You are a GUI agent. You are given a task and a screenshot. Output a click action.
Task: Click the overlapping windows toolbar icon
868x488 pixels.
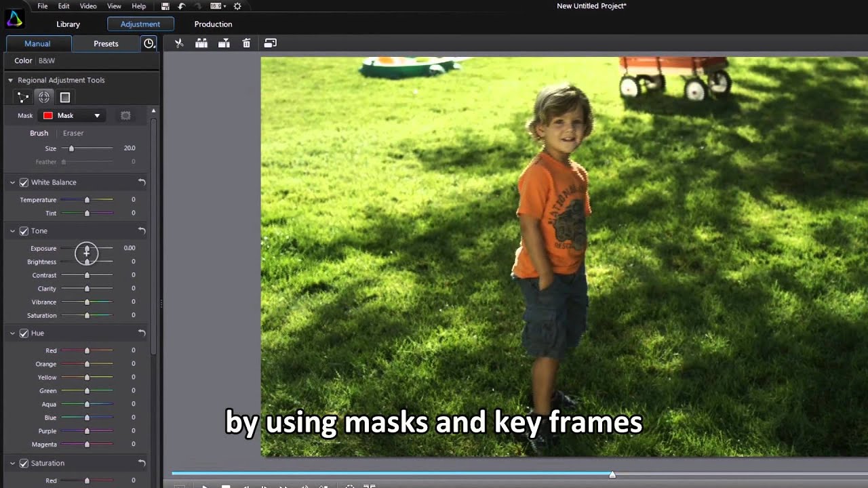click(x=270, y=43)
